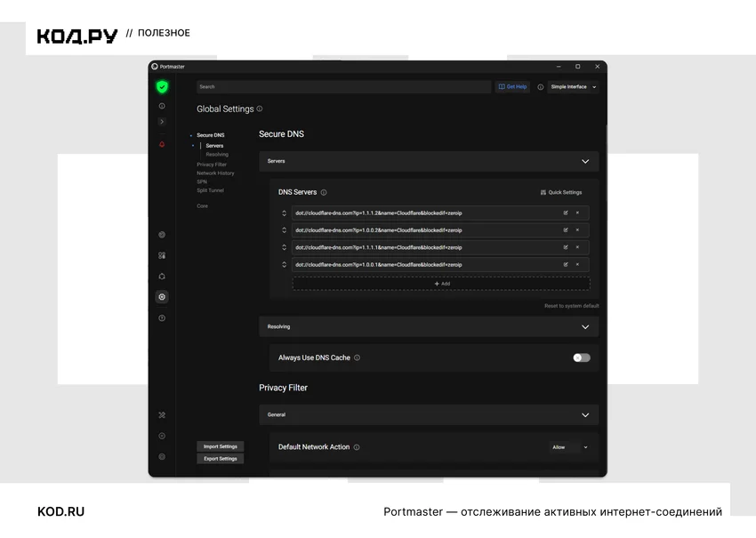Click the Privacy Filter section heading
This screenshot has height=538, width=756.
click(x=283, y=388)
